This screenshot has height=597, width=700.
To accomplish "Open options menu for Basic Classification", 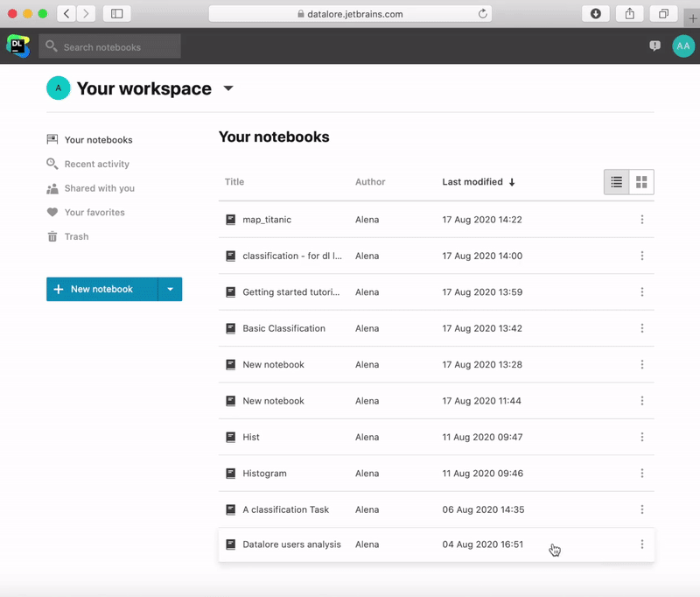I will [x=642, y=328].
